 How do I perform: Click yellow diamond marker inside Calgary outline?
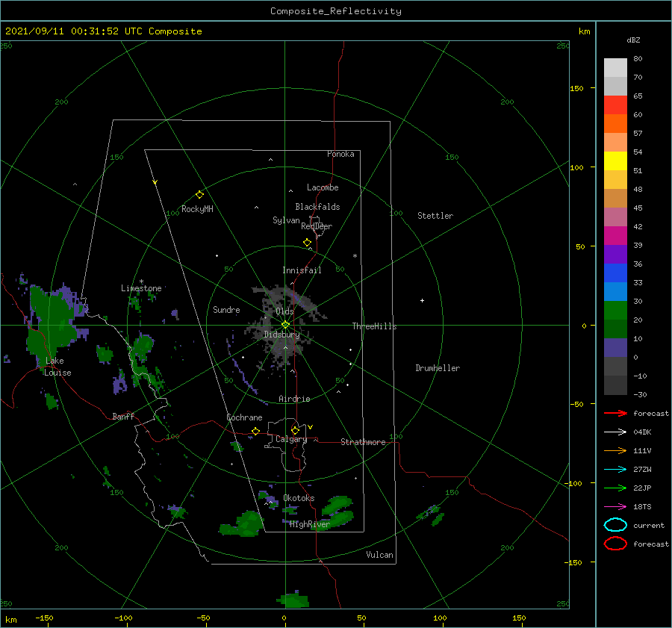295,430
